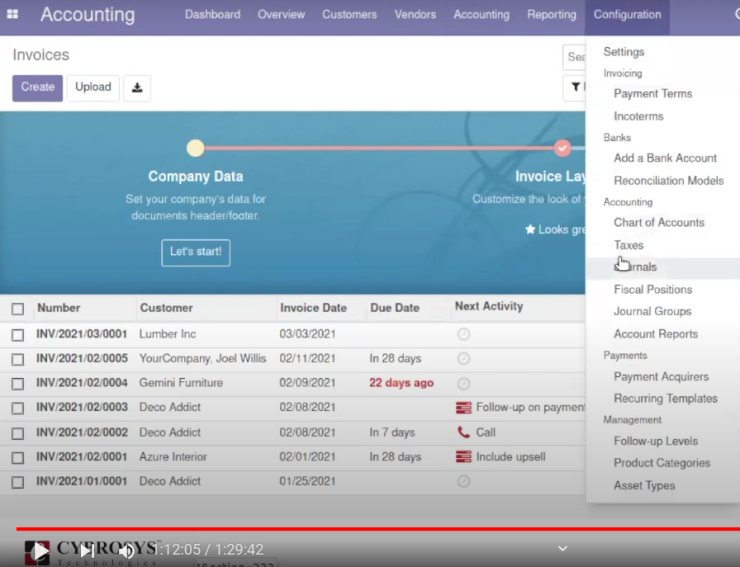Click clock activity icon for YourCompany, Joel Willis row
740x567 pixels.
tap(463, 359)
